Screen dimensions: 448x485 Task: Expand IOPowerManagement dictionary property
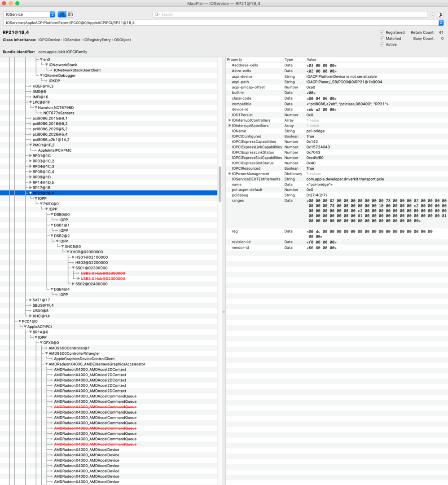pos(230,174)
